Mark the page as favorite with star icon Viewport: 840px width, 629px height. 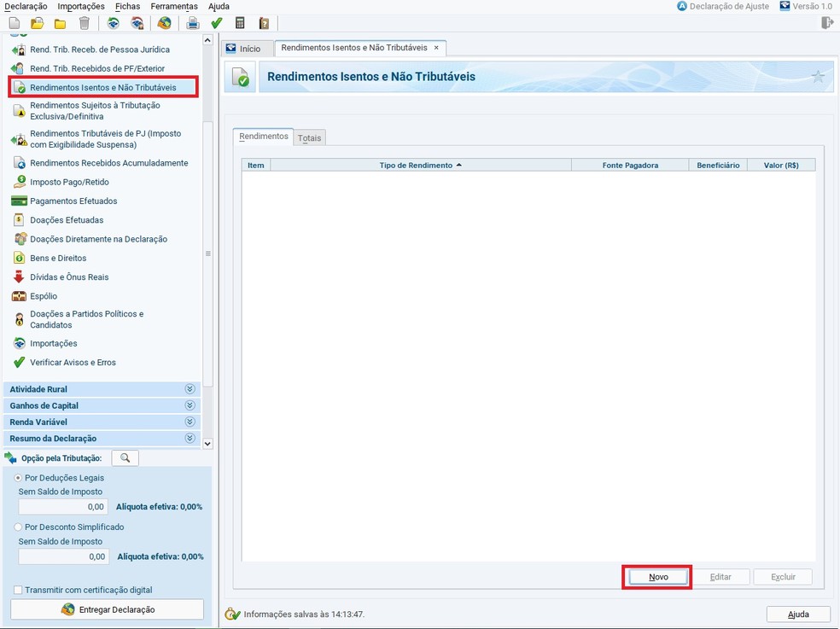tap(818, 77)
